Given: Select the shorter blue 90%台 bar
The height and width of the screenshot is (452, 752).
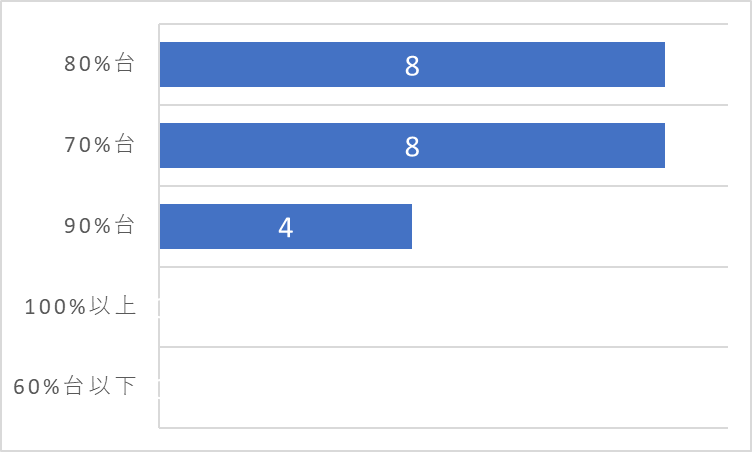Looking at the screenshot, I should (x=286, y=226).
